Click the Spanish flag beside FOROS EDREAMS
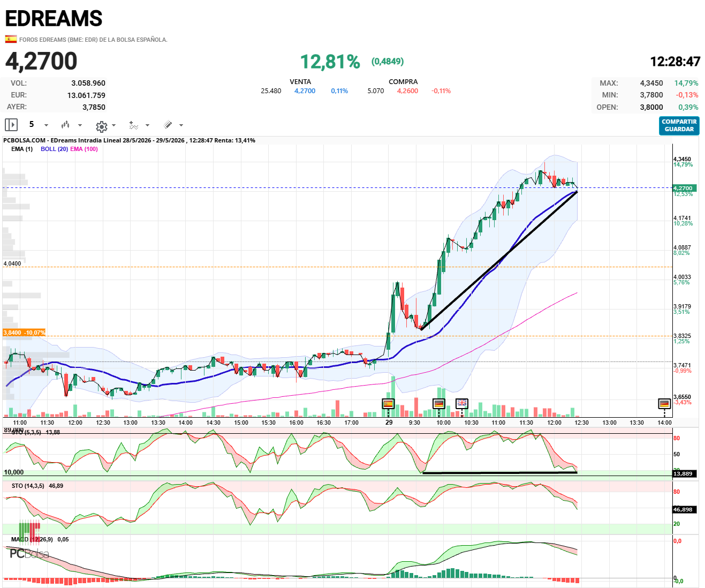 point(11,39)
